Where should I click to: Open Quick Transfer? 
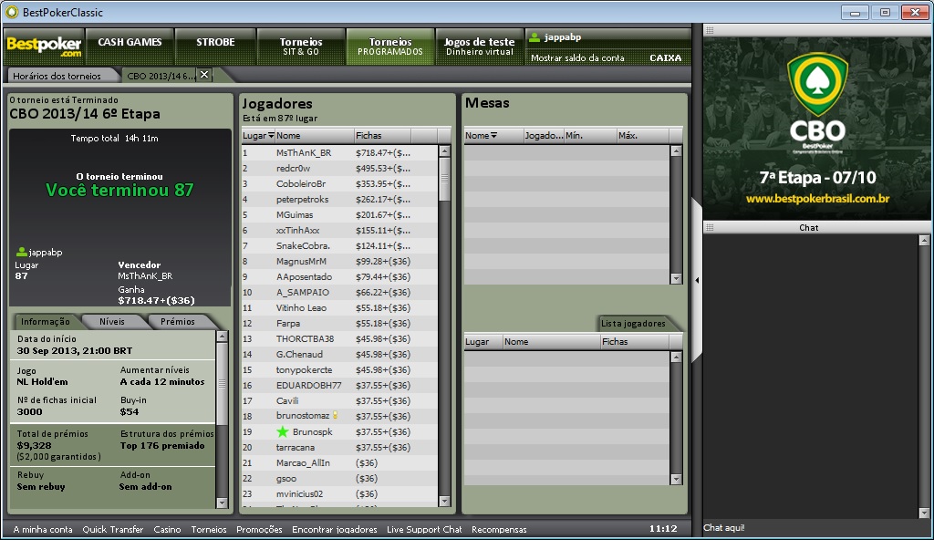click(112, 529)
